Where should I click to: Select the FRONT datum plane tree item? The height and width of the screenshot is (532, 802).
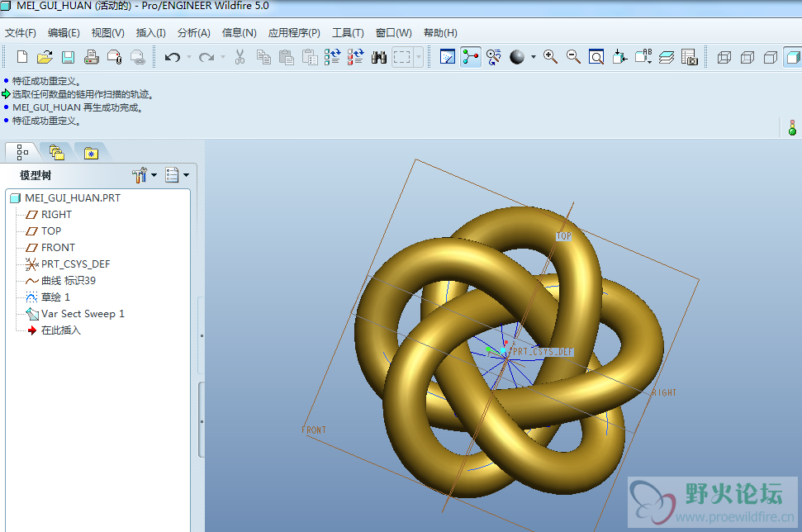point(58,248)
